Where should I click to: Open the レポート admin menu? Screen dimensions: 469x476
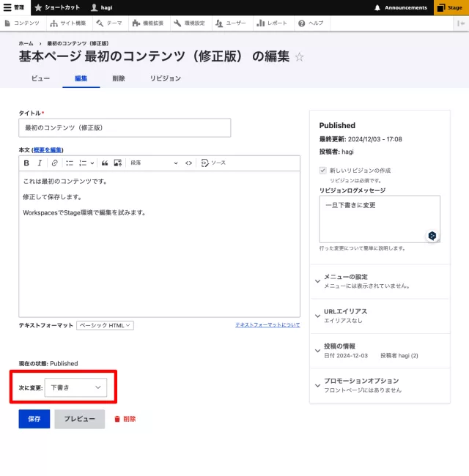[x=272, y=23]
